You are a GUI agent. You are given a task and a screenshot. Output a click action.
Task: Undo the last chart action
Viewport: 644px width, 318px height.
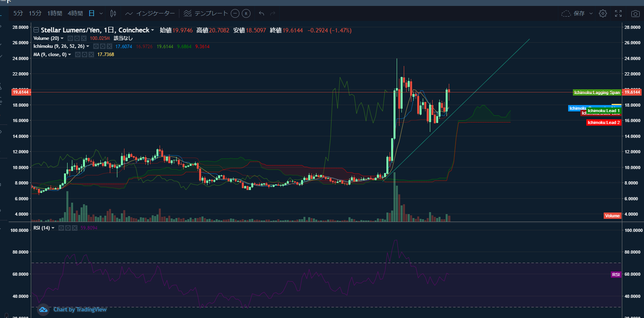pos(262,13)
